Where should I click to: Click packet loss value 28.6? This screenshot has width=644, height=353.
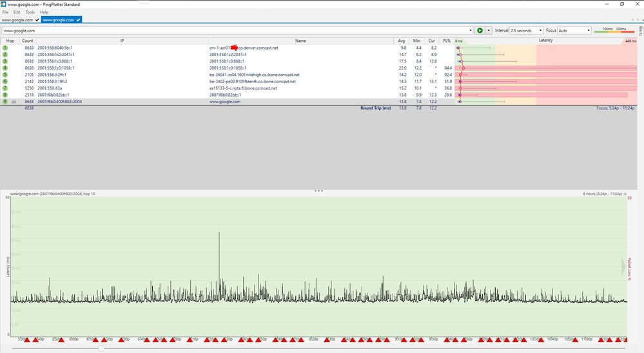(x=447, y=95)
